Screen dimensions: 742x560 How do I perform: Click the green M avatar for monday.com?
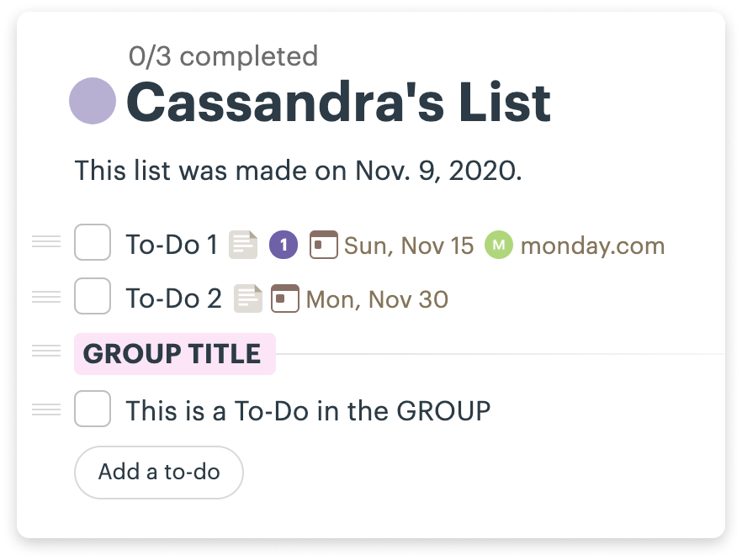click(499, 245)
